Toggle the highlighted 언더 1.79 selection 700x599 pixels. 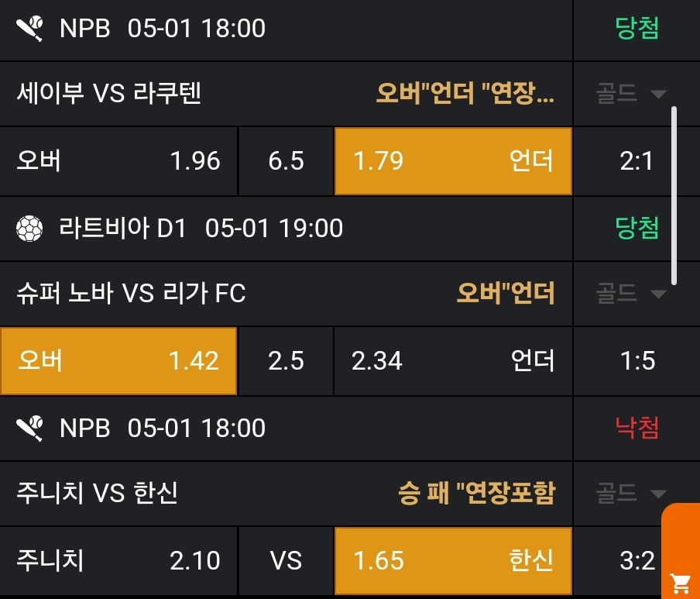coord(453,161)
